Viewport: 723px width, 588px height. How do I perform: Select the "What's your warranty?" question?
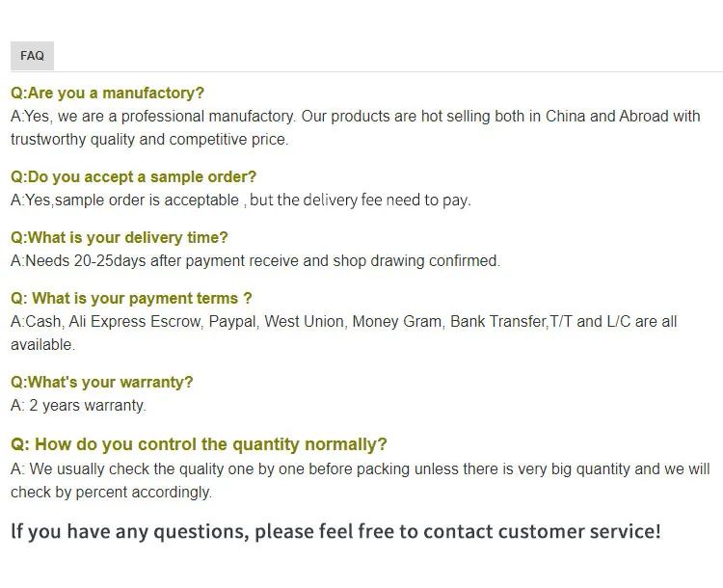coord(101,383)
